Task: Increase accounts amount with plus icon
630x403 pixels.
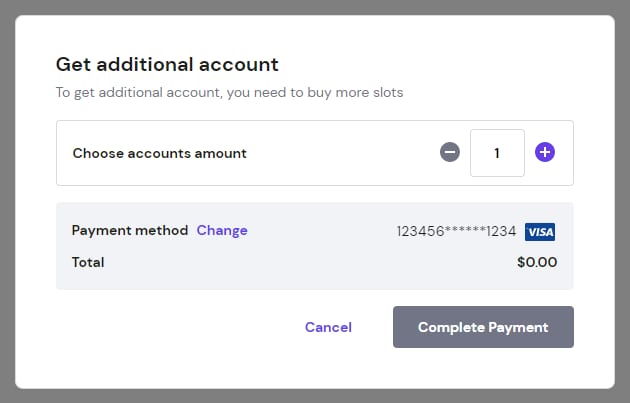Action: (545, 153)
